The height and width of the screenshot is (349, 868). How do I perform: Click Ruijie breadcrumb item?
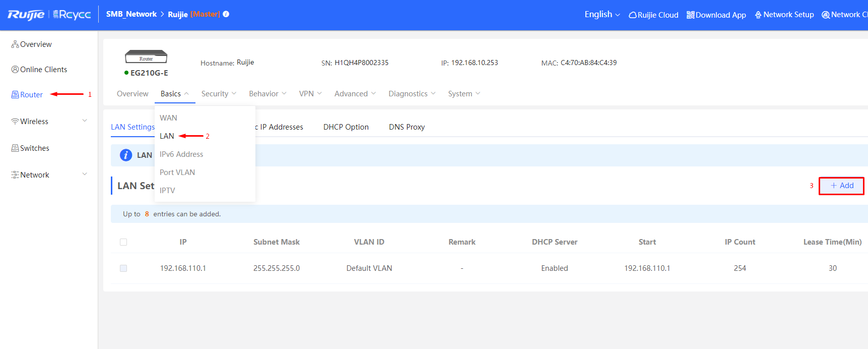[x=178, y=14]
